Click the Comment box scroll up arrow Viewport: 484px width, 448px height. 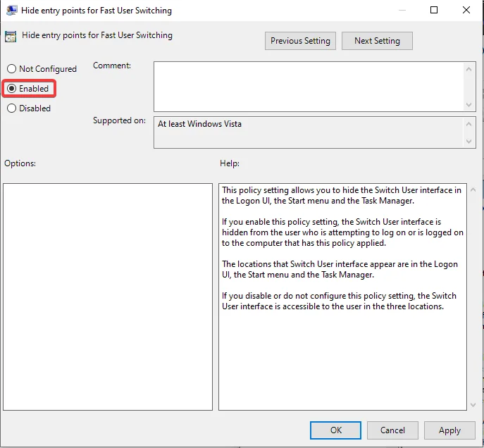(x=469, y=69)
